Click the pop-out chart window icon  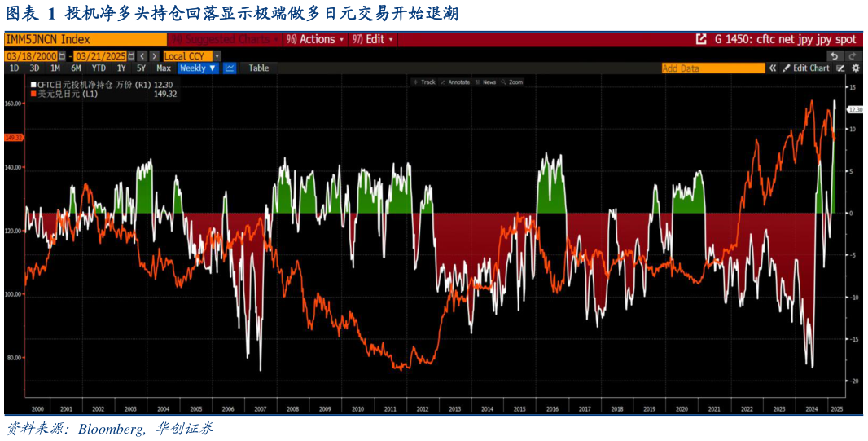click(700, 39)
